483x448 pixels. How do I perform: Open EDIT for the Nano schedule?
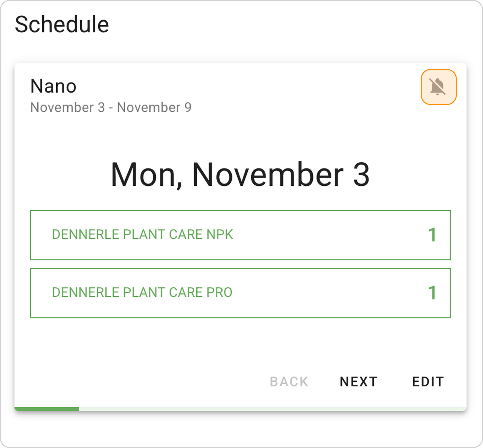[x=428, y=381]
